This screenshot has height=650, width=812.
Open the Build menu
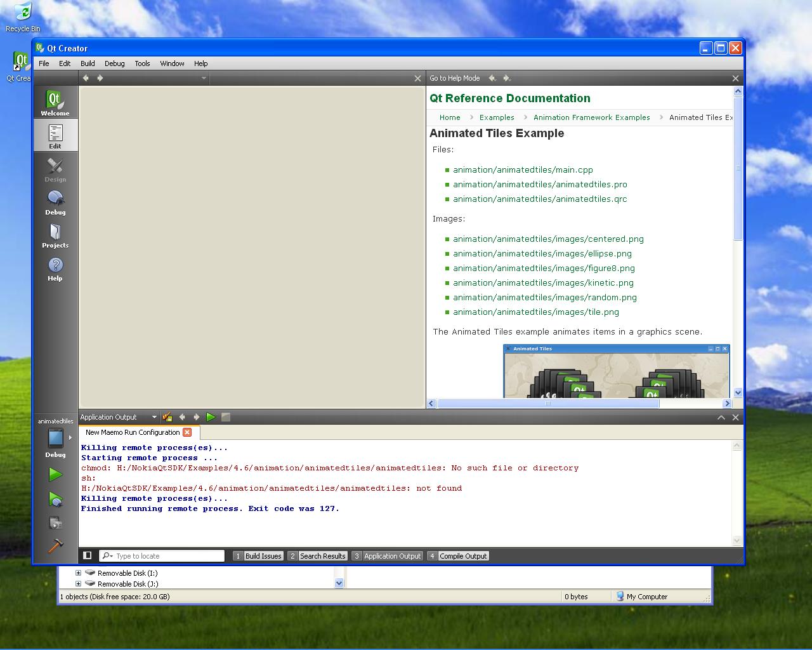(x=88, y=63)
